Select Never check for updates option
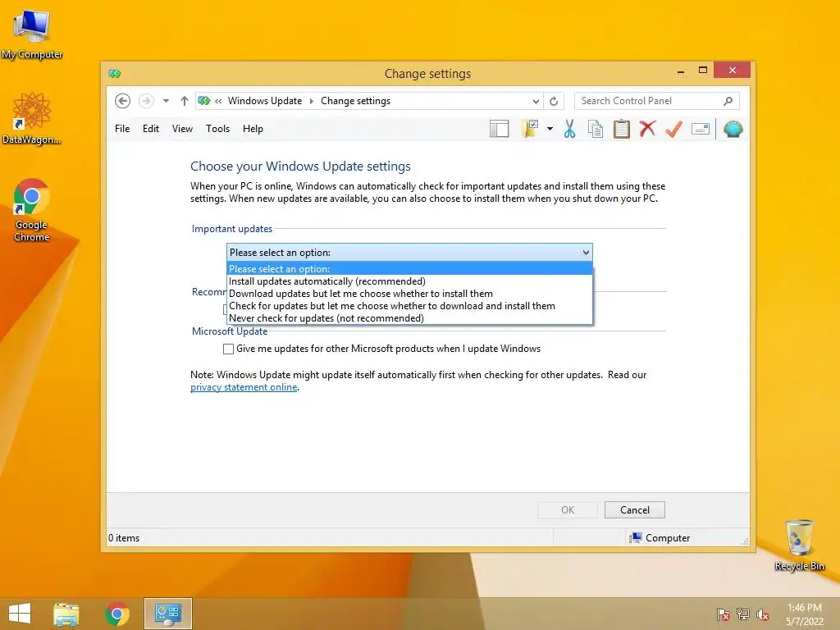Image resolution: width=840 pixels, height=630 pixels. tap(409, 318)
